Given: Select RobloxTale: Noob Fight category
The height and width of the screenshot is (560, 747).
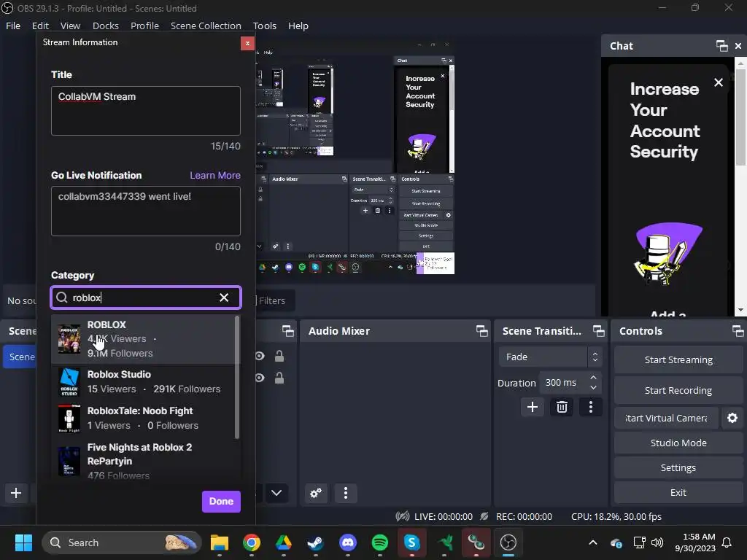Looking at the screenshot, I should pos(143,418).
